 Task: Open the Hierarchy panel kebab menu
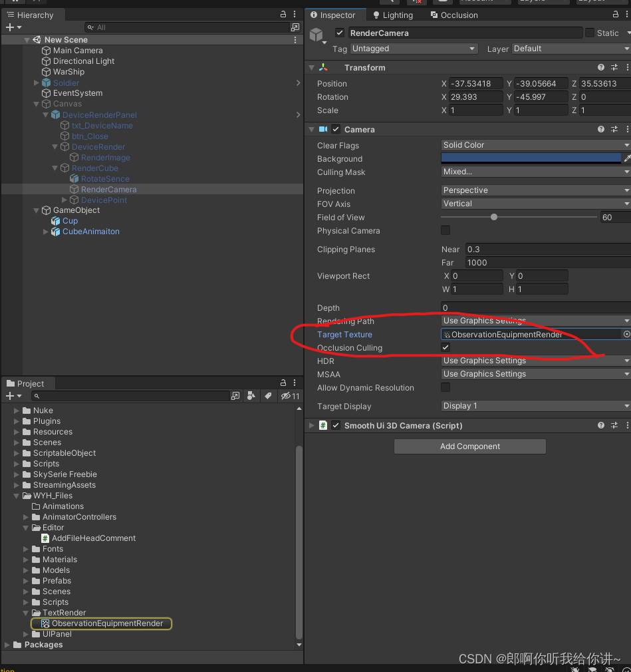(295, 14)
